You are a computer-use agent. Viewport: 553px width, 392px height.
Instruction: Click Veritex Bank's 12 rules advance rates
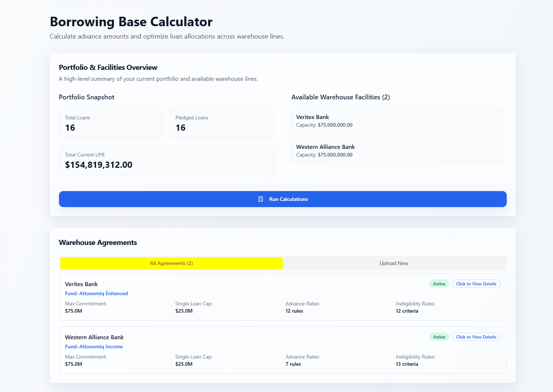294,311
